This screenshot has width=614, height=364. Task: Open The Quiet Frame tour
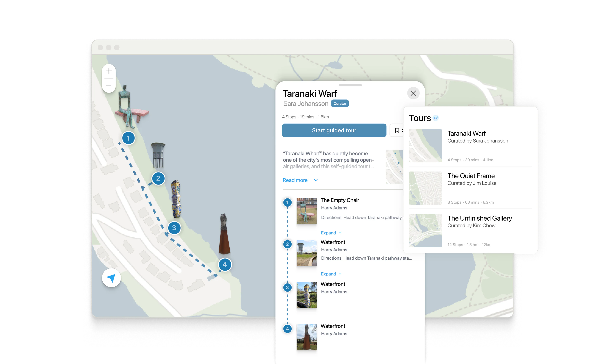click(470, 188)
